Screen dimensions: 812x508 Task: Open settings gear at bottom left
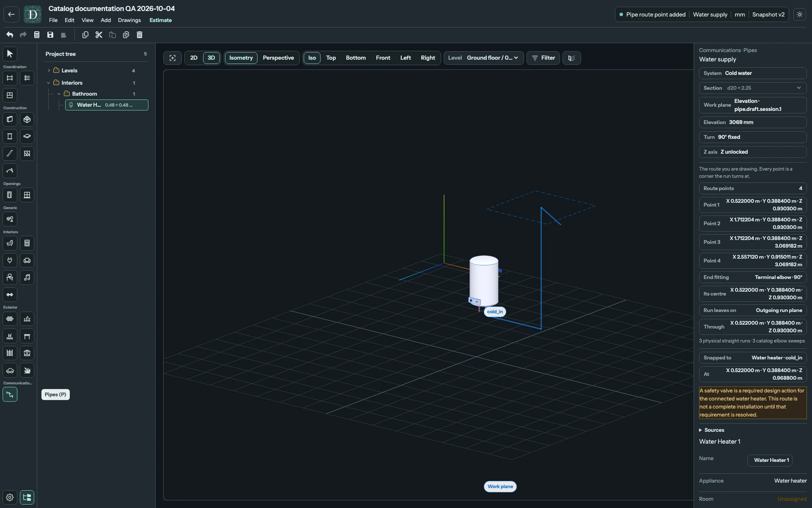pos(10,497)
